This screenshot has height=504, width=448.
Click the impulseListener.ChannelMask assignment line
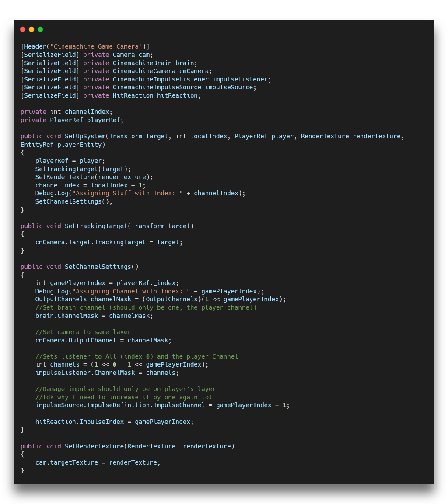tap(107, 373)
